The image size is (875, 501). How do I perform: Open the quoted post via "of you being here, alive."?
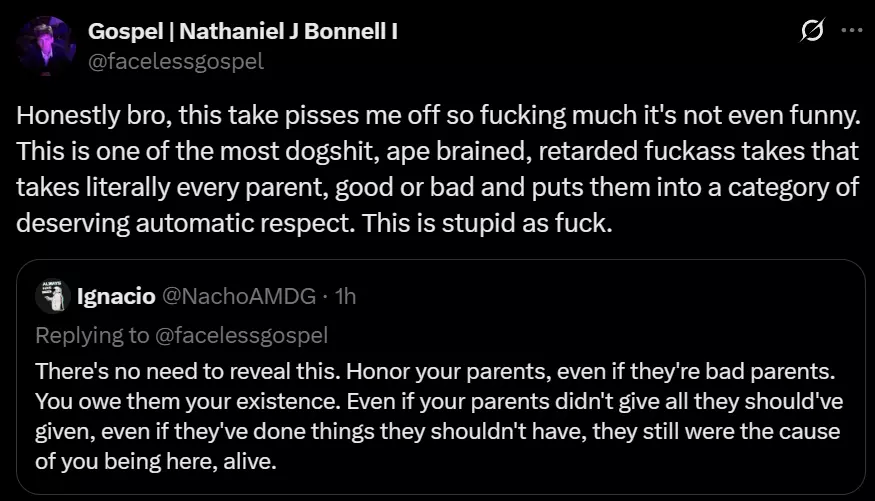(x=156, y=461)
